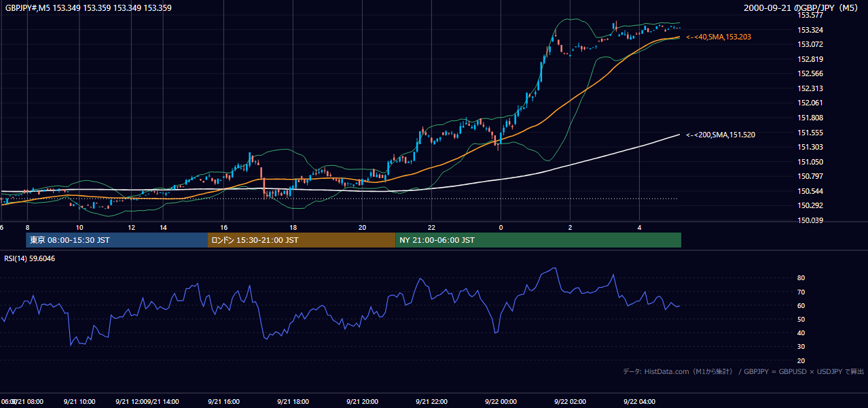This screenshot has height=408, width=868.
Task: Click the 152.819 price axis value
Action: pyautogui.click(x=810, y=59)
